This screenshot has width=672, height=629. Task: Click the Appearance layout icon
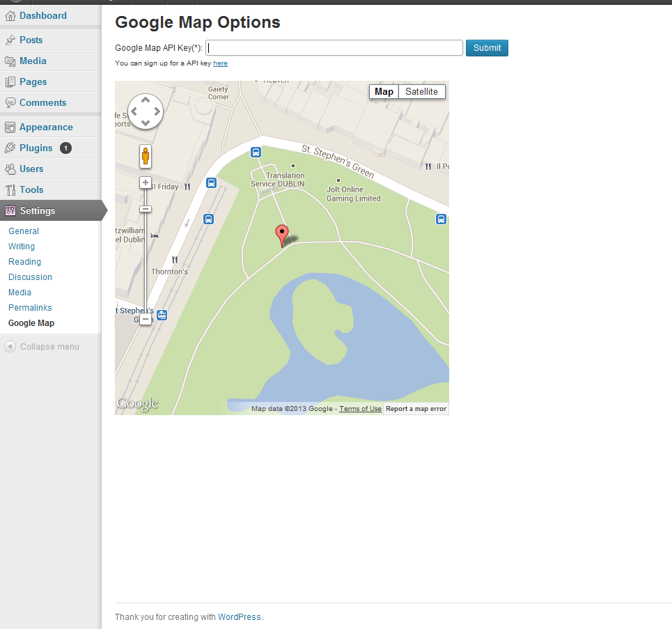pyautogui.click(x=10, y=127)
